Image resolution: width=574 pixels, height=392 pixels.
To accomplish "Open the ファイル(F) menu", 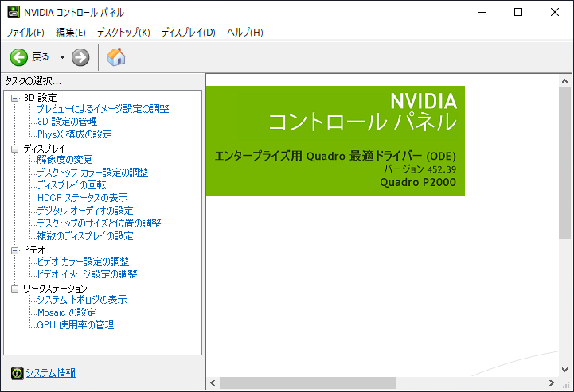I will click(x=25, y=32).
